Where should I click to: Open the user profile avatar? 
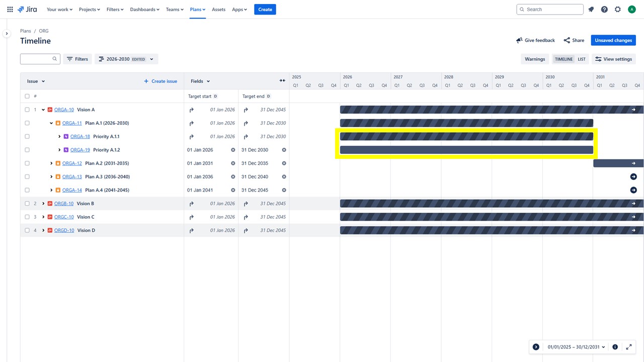click(632, 10)
